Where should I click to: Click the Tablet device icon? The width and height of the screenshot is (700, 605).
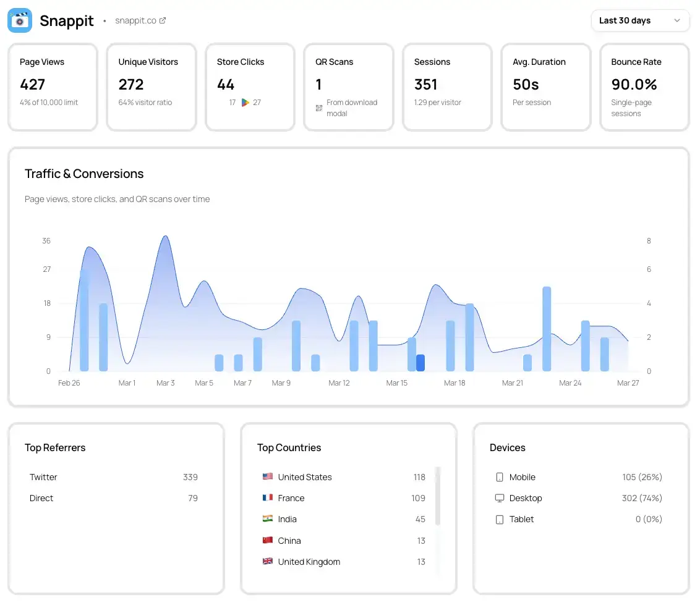(x=500, y=520)
